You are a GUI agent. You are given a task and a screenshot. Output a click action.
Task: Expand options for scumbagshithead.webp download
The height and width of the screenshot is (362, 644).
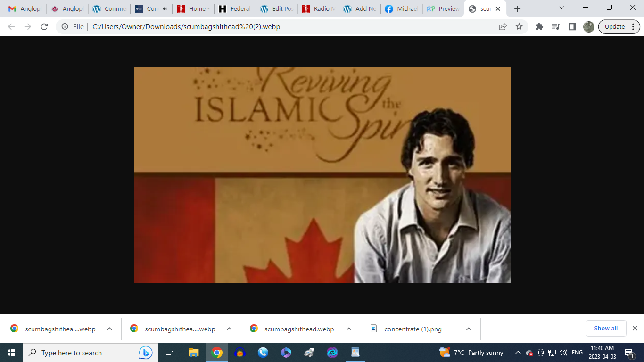point(349,329)
